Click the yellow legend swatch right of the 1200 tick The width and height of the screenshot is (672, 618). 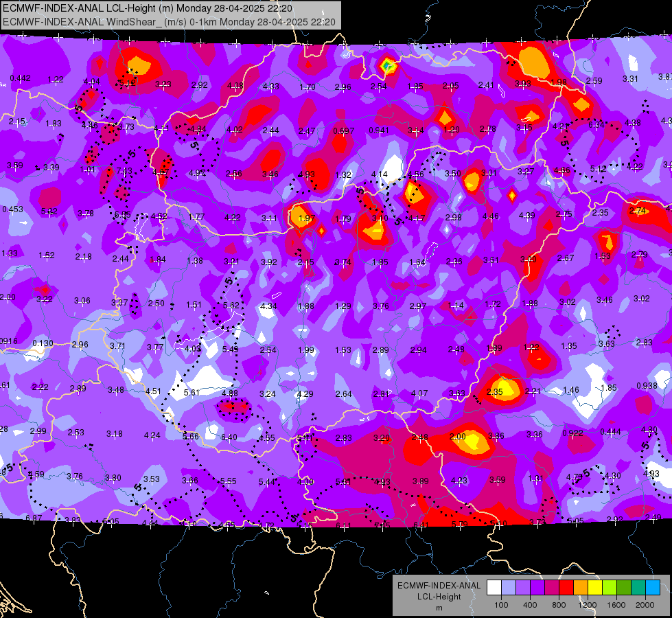[x=595, y=587]
